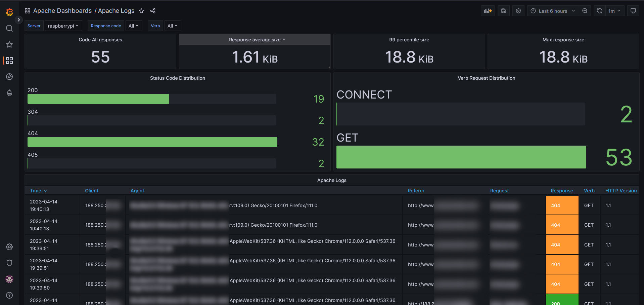Save dashboard using disk icon
The width and height of the screenshot is (644, 305).
(504, 11)
